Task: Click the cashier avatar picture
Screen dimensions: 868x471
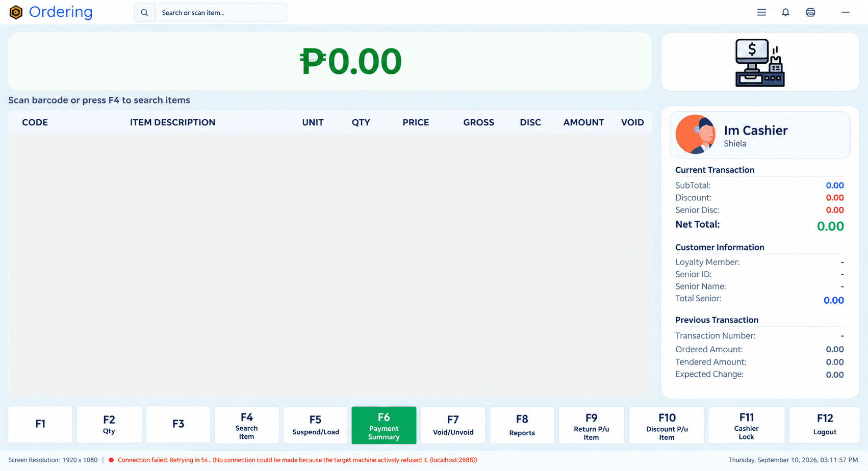Action: [696, 135]
